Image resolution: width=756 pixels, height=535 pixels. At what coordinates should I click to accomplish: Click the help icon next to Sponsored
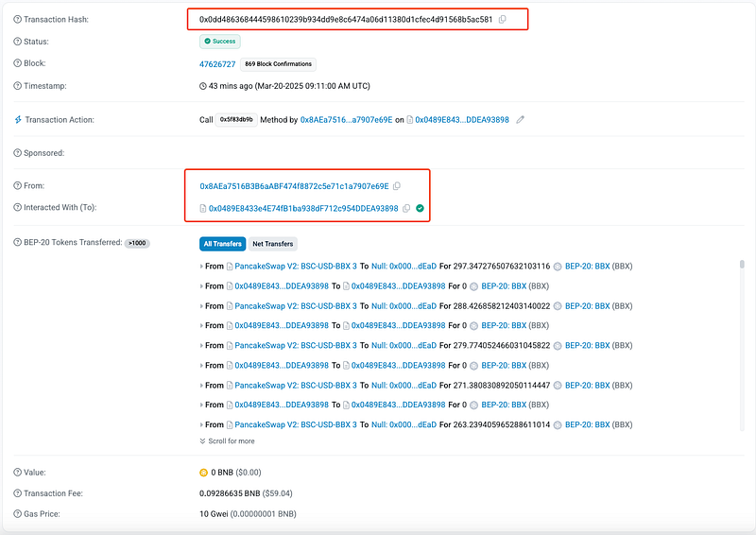17,153
